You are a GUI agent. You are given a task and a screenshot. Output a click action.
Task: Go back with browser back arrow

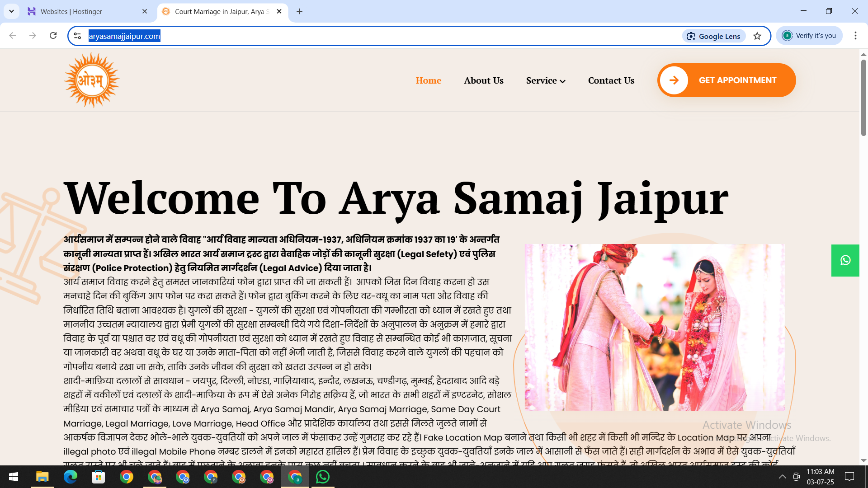13,36
